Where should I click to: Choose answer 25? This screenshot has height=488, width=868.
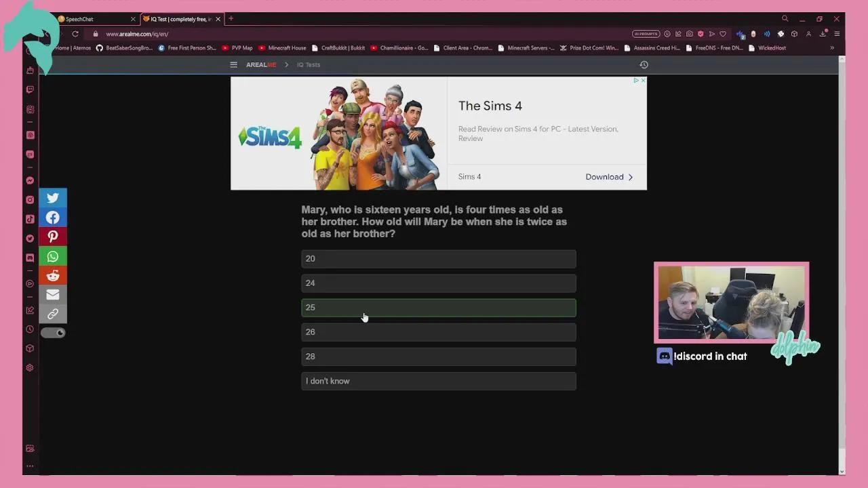pyautogui.click(x=439, y=308)
